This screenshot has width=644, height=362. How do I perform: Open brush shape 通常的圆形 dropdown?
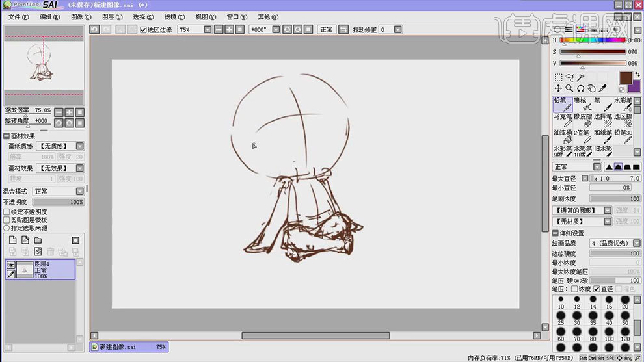(x=608, y=210)
